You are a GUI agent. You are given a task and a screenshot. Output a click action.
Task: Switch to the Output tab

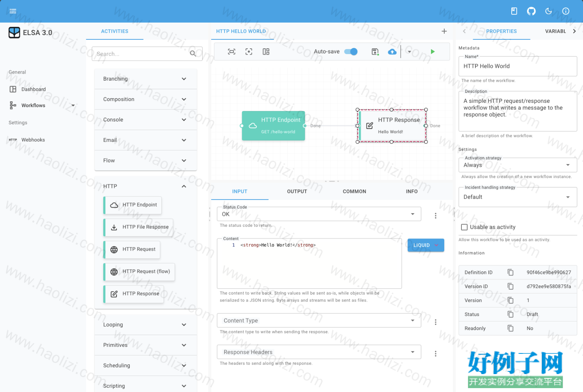coord(297,191)
